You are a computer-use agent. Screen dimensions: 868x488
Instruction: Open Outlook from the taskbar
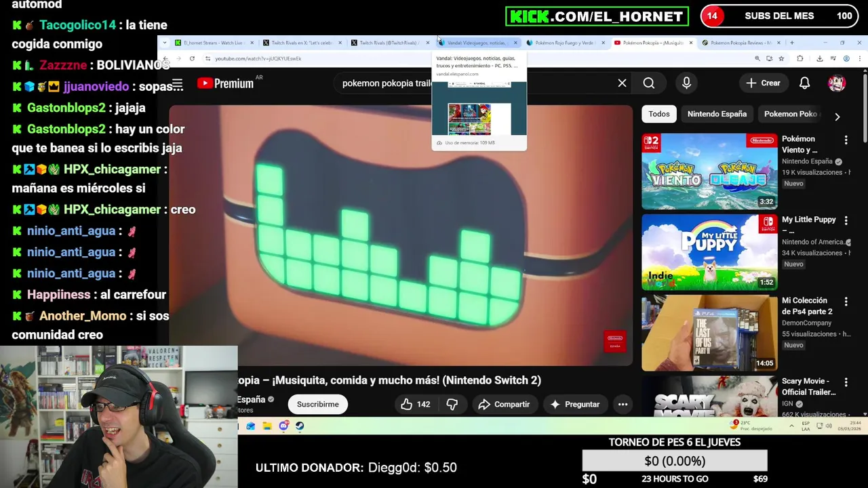pos(251,426)
